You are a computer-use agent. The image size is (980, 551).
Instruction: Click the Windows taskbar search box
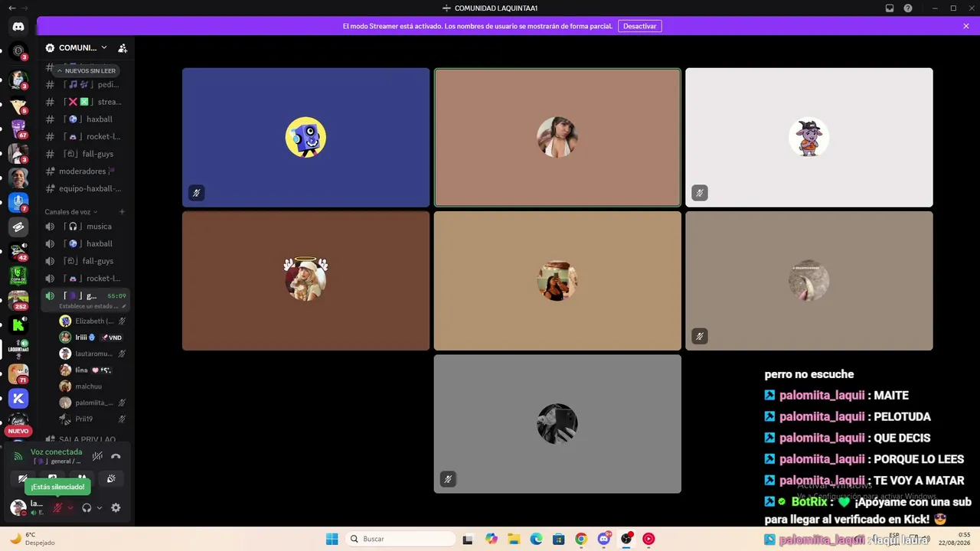[400, 539]
